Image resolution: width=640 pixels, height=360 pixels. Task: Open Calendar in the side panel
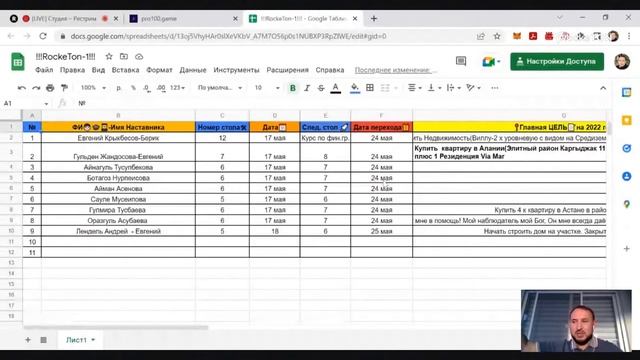click(x=627, y=92)
